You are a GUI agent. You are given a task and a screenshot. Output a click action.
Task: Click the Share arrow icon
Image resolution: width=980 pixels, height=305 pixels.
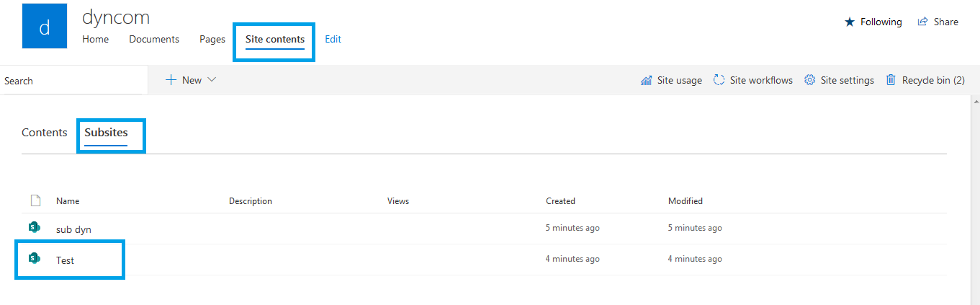(922, 22)
